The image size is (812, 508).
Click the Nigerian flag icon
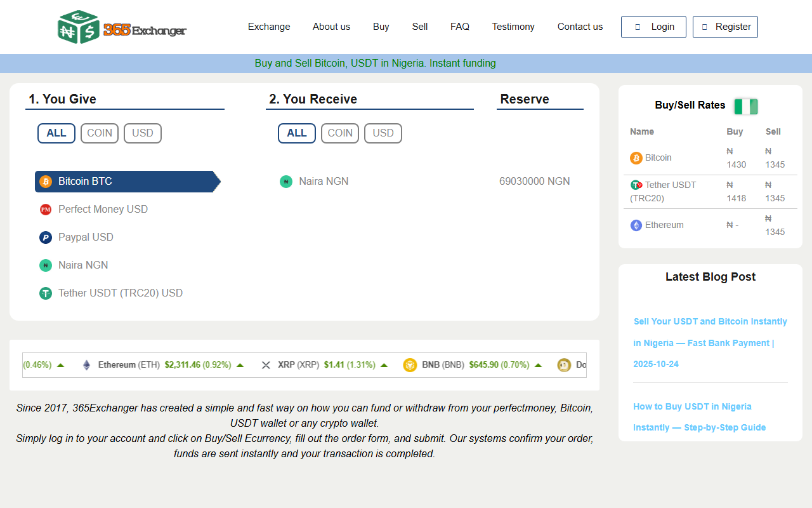tap(746, 106)
